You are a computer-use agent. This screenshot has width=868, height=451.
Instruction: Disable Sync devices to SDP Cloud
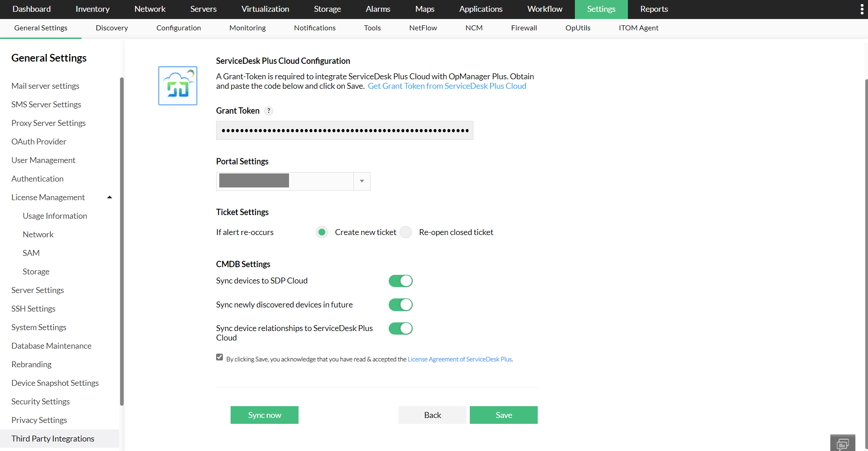[x=400, y=281]
